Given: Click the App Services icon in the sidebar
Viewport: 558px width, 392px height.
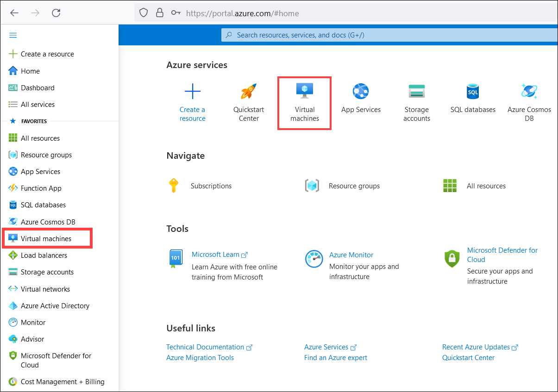Looking at the screenshot, I should click(13, 172).
